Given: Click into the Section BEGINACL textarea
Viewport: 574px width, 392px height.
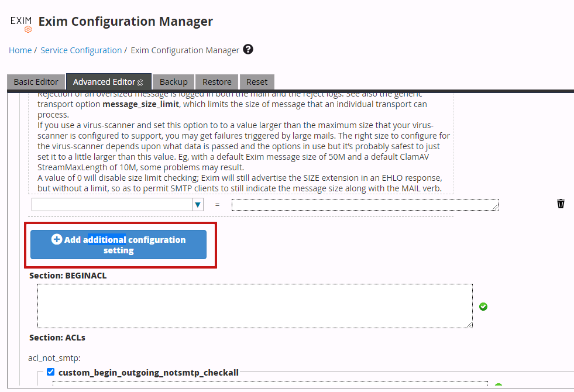Looking at the screenshot, I should point(255,306).
